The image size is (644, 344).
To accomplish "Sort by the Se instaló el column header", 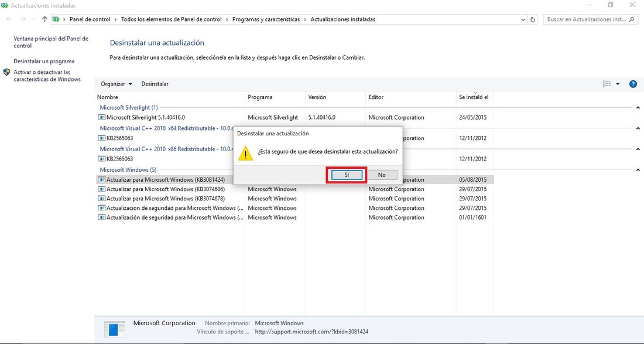I will [475, 97].
